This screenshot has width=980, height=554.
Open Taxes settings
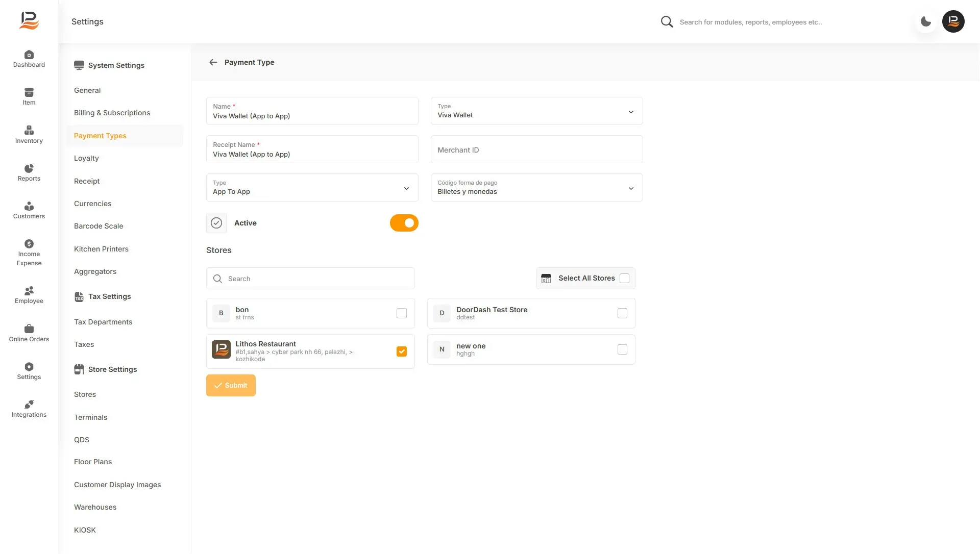point(84,344)
